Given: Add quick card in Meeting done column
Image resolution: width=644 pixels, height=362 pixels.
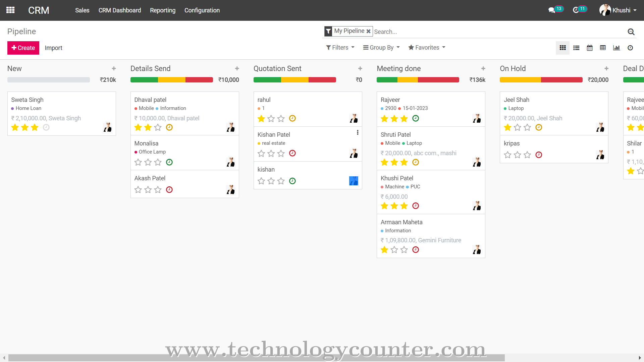Looking at the screenshot, I should coord(483,68).
